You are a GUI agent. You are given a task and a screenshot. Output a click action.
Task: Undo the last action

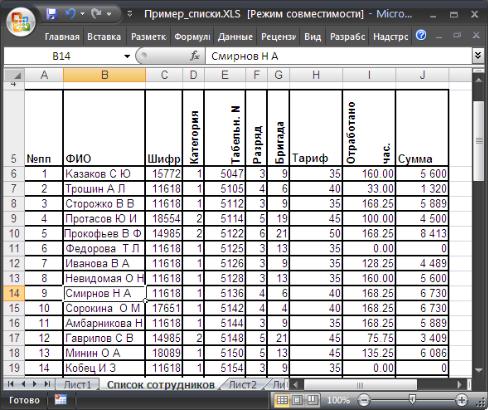point(70,14)
